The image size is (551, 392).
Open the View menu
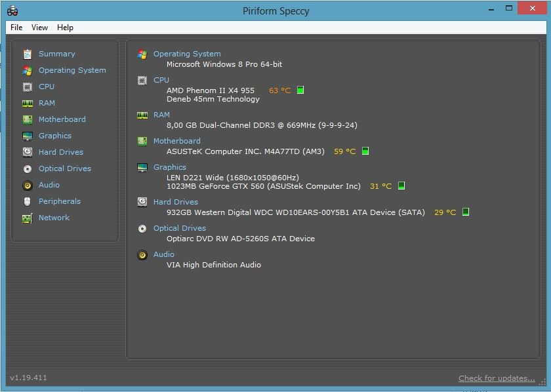[39, 28]
